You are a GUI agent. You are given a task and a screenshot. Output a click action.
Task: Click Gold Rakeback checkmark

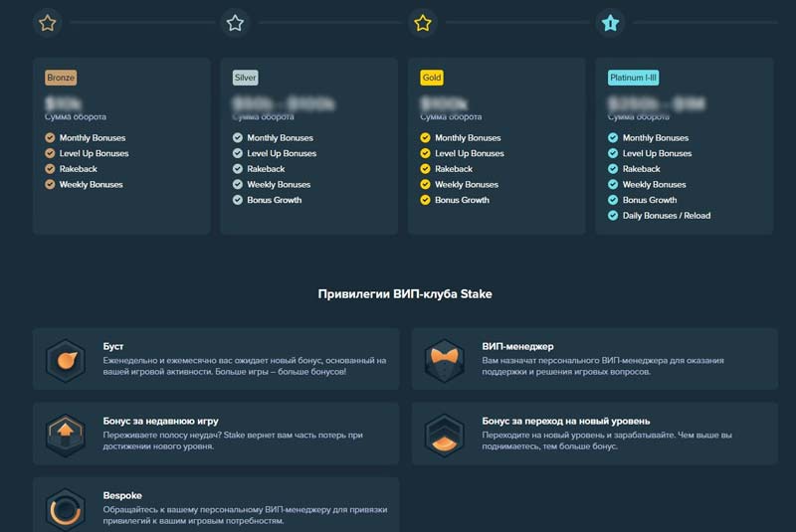[x=425, y=169]
